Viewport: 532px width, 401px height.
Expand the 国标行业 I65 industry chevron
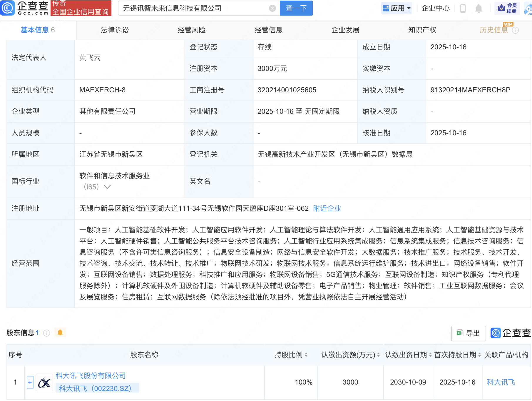pos(107,187)
